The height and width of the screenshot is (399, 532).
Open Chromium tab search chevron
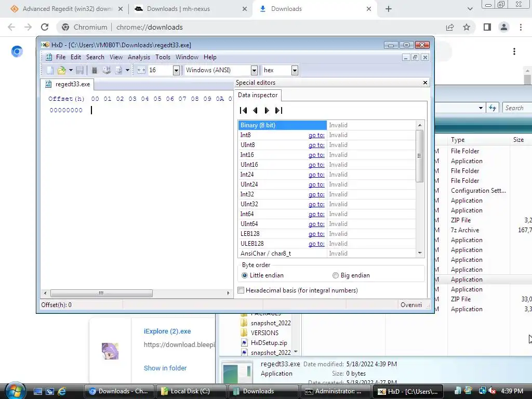click(x=470, y=9)
